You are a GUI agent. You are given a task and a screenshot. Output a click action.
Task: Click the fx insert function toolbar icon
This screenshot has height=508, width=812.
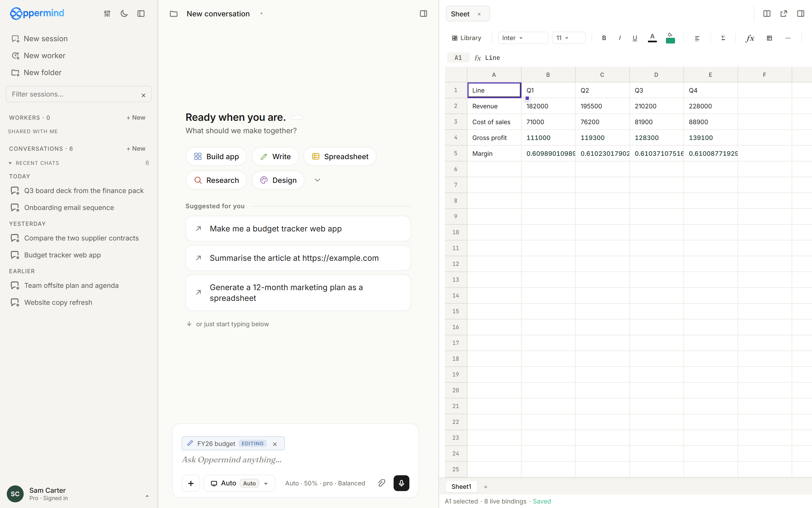(x=750, y=38)
